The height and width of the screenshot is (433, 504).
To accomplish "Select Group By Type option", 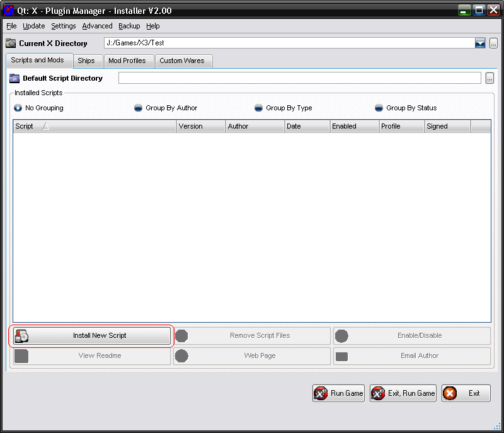I will coord(283,108).
